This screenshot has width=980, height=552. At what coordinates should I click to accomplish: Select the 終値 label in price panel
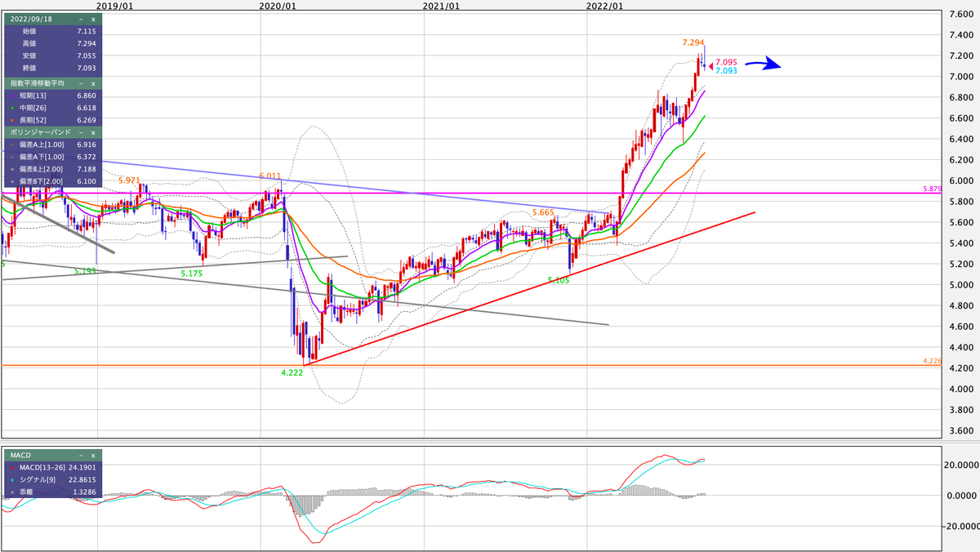(x=29, y=68)
